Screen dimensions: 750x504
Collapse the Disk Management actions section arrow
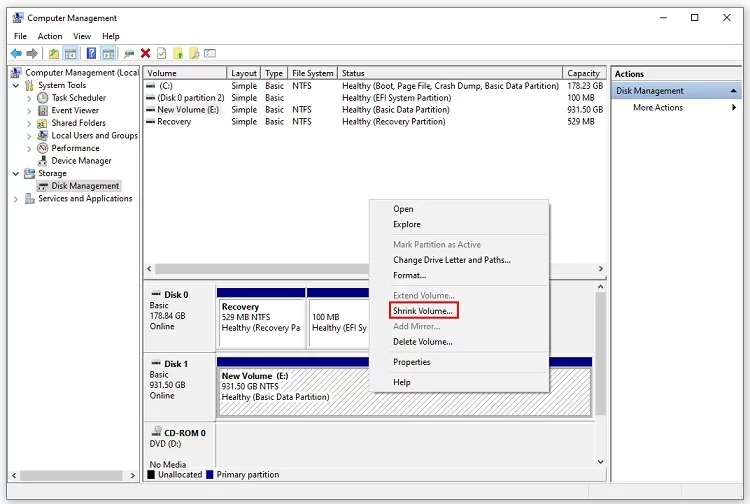[x=733, y=91]
